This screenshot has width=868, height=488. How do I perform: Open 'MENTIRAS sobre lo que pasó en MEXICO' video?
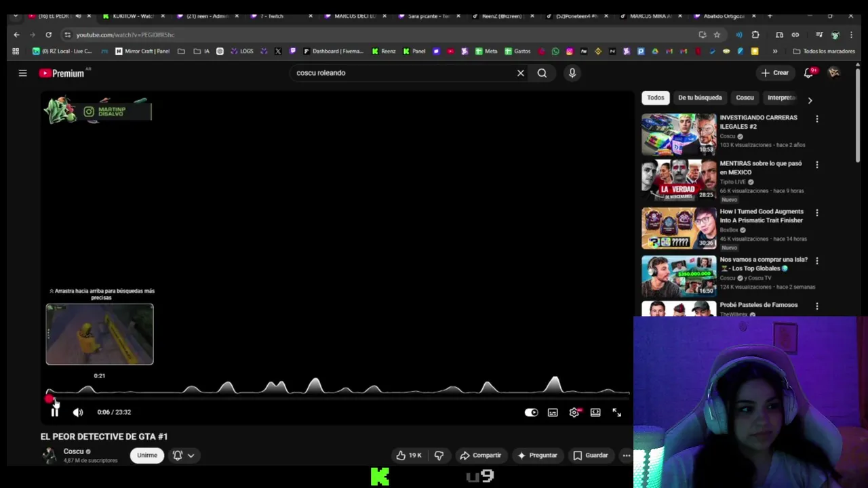(x=760, y=167)
